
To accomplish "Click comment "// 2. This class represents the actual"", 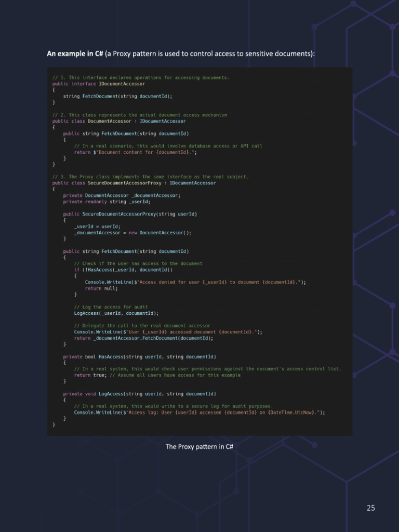I will click(x=140, y=115).
